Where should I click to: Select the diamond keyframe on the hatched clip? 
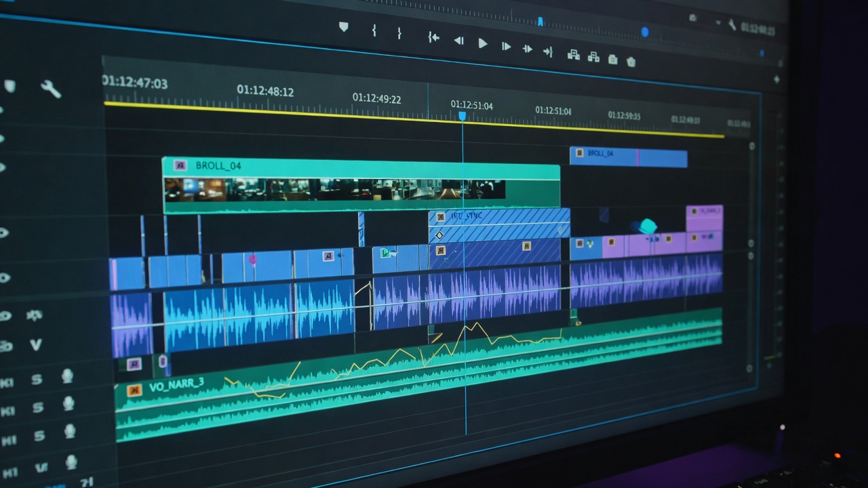(439, 235)
